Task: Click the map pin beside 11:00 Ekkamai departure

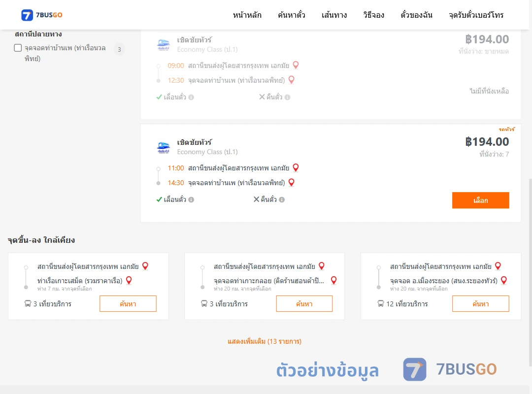Action: (296, 167)
